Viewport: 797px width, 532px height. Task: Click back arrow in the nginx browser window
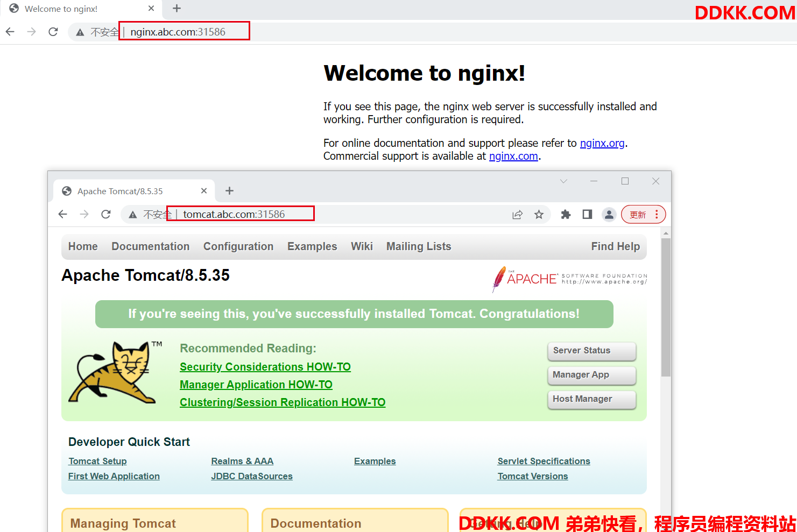click(10, 32)
